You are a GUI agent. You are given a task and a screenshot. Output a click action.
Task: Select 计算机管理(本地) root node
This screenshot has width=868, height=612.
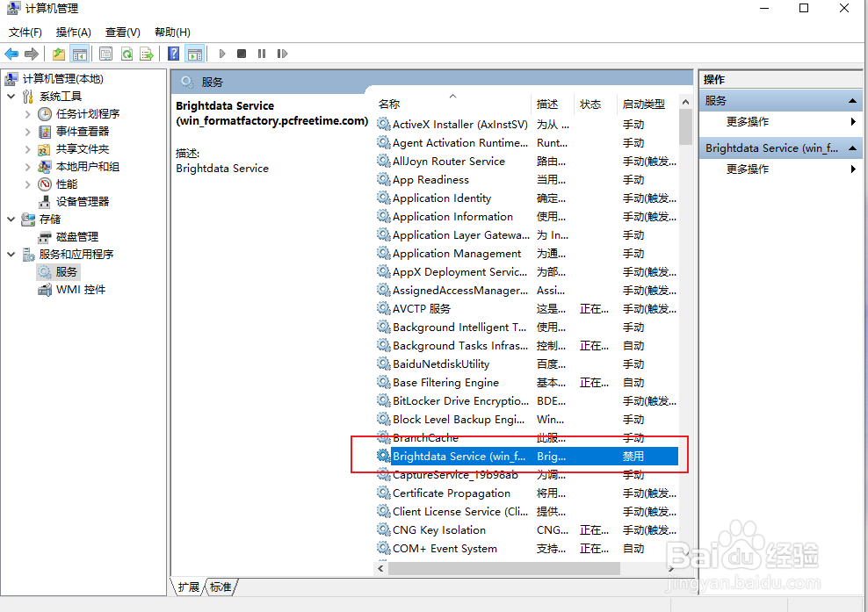coord(62,78)
